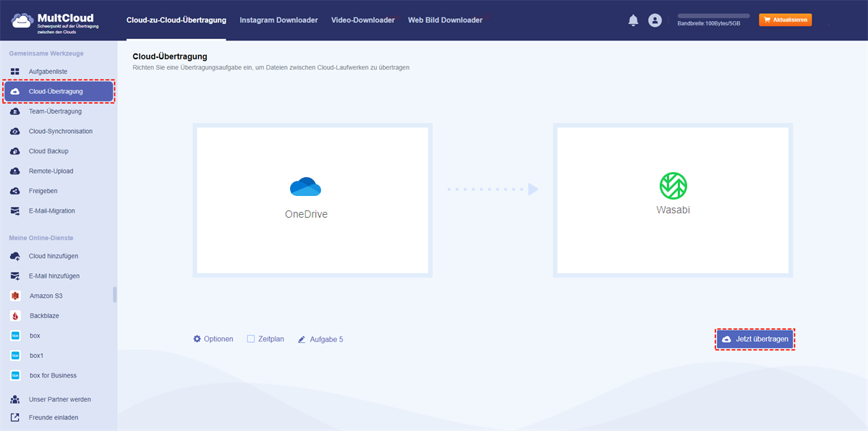
Task: Click the Wasabi green logo
Action: pos(673,186)
